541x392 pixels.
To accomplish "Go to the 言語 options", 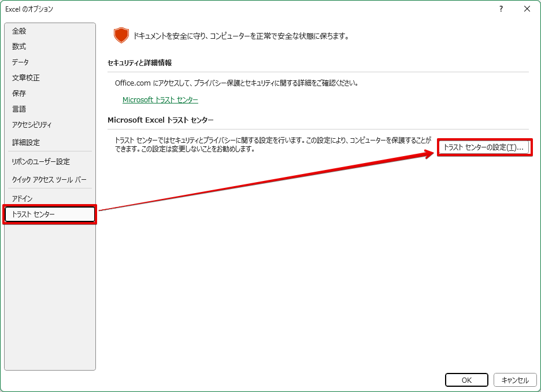I will (50, 109).
